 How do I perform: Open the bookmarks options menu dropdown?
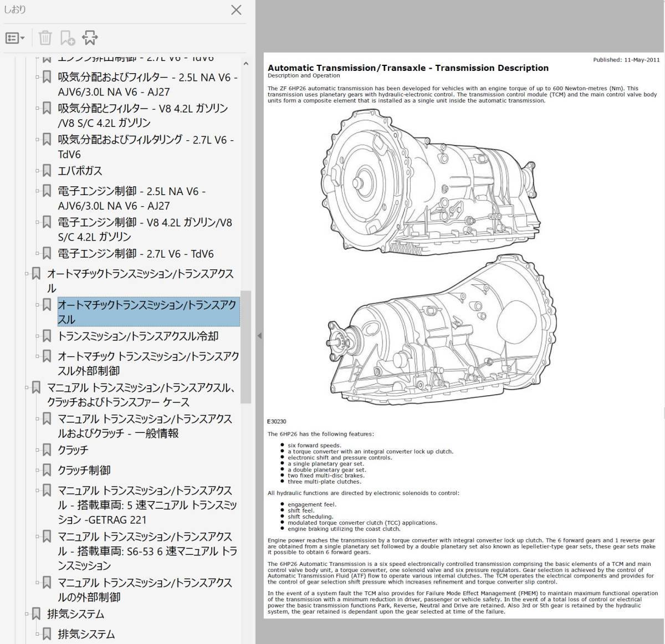14,38
